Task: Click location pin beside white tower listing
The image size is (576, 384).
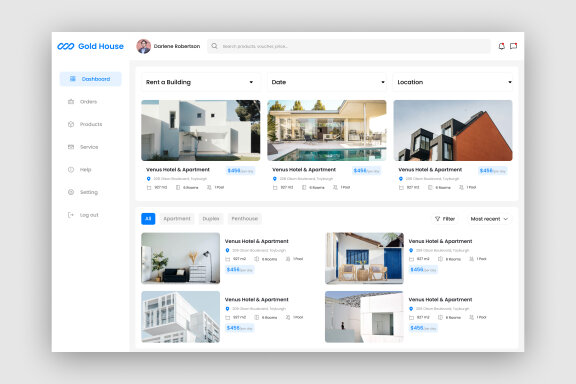Action: pyautogui.click(x=227, y=309)
